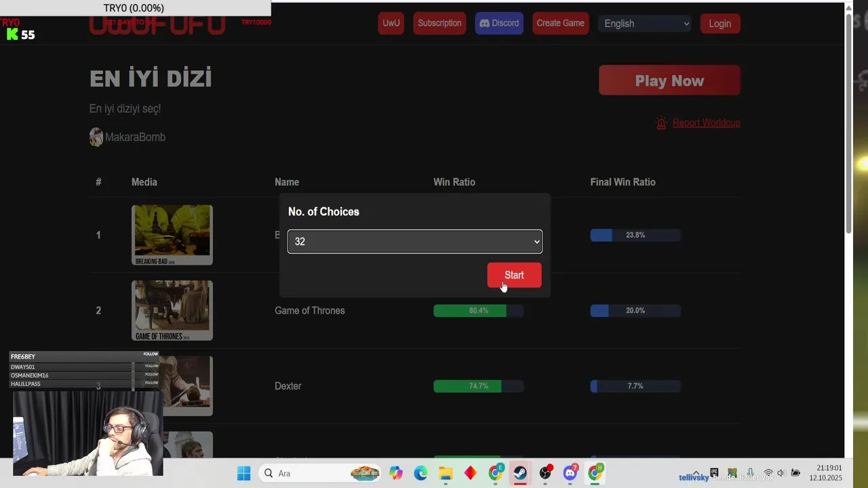Viewport: 868px width, 488px height.
Task: Click the report alarm icon
Action: 661,123
